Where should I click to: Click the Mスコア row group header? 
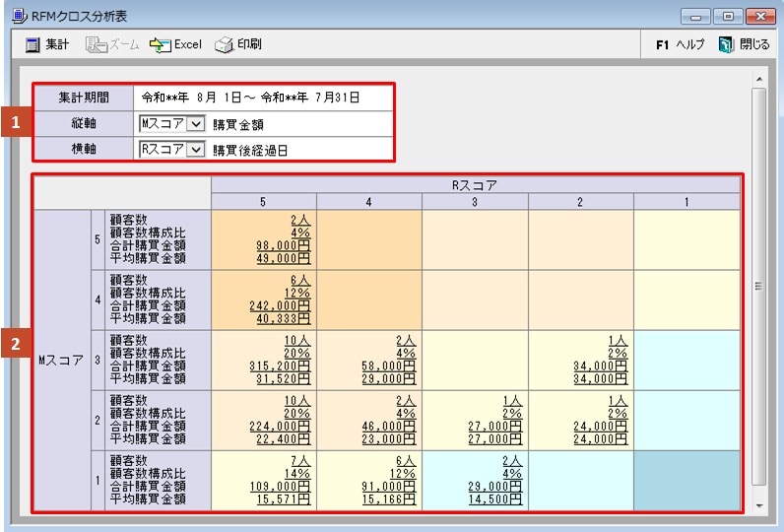point(62,360)
